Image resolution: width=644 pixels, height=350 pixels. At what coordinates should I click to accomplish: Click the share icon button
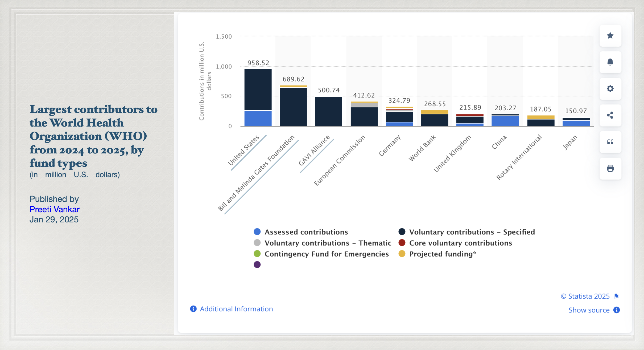[x=610, y=115]
